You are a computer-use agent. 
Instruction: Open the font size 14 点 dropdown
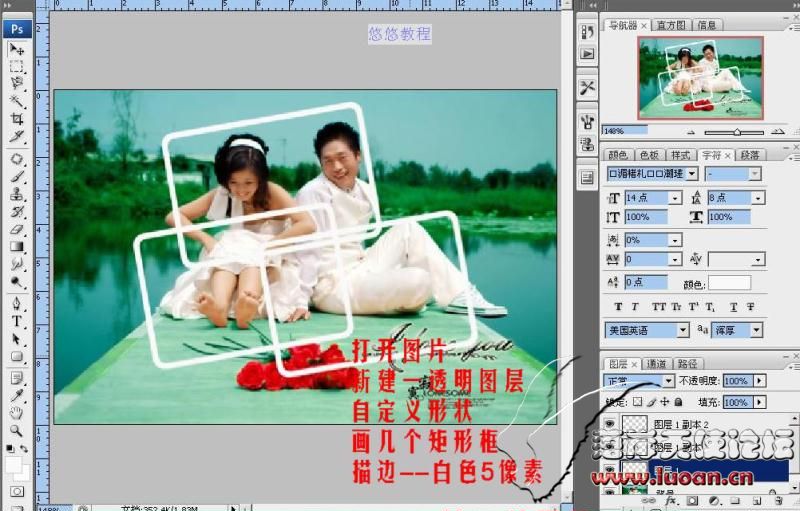[676, 198]
